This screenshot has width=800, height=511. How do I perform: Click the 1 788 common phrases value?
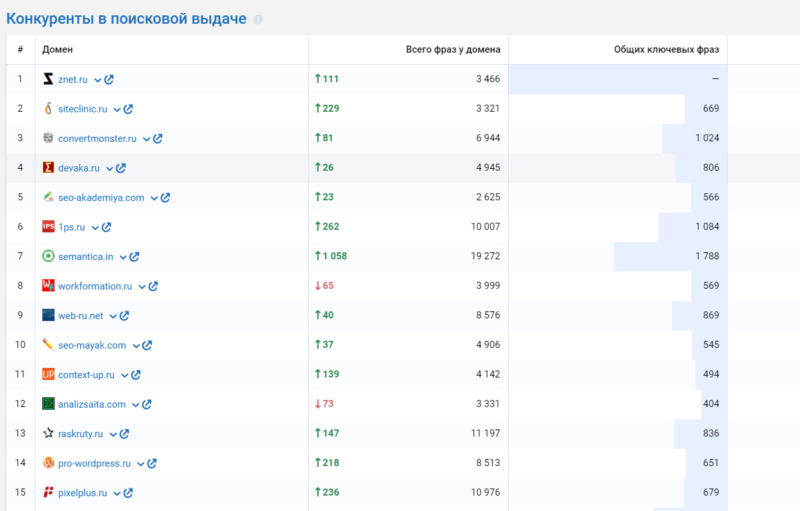click(x=707, y=256)
